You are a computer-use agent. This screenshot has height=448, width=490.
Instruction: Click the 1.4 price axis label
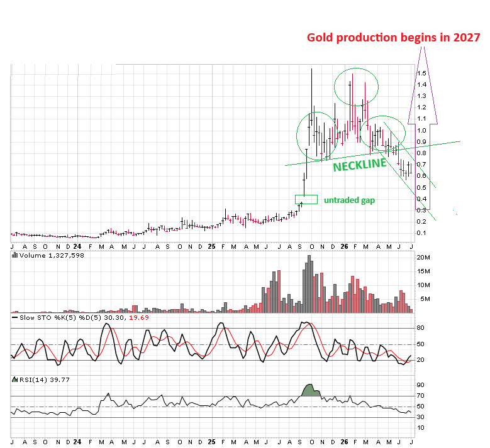[421, 85]
